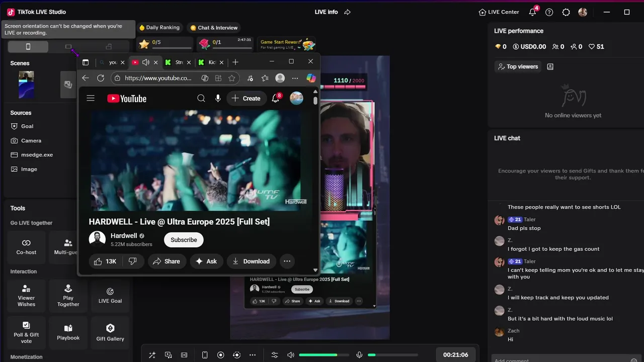Subscribe to Hardwell channel
The image size is (644, 362).
(184, 240)
